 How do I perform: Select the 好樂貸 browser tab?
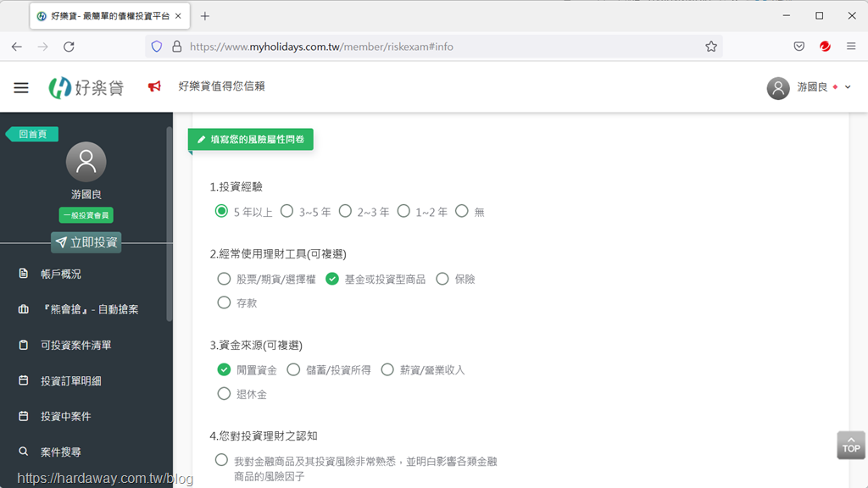coord(109,16)
